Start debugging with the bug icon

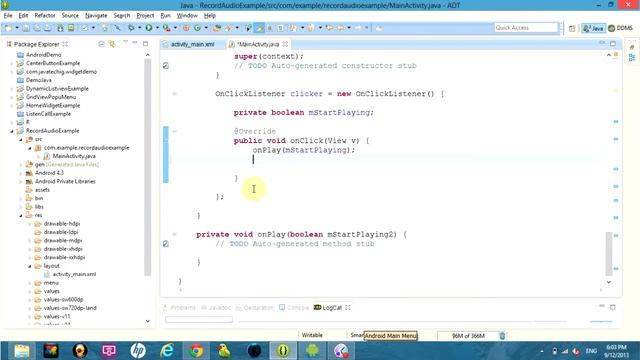click(131, 28)
